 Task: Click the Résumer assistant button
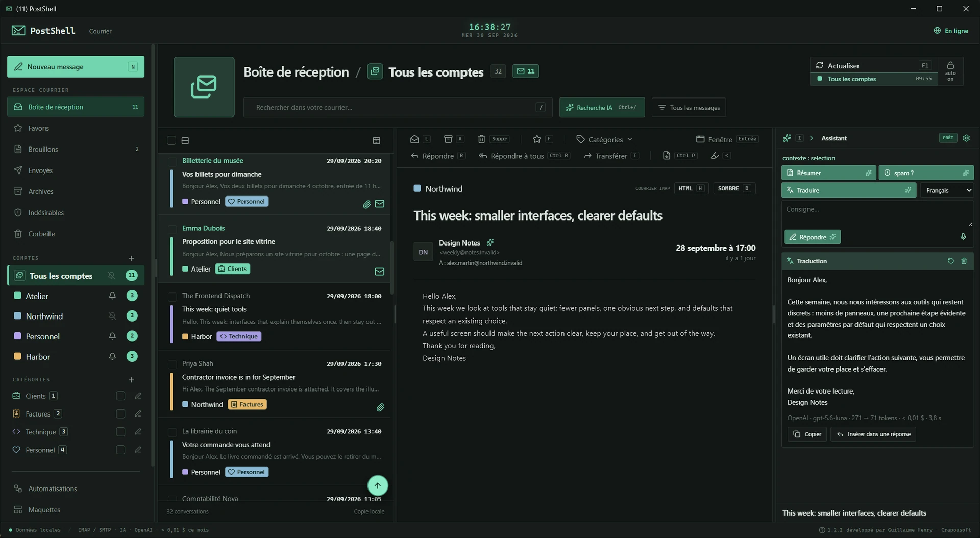[x=828, y=173]
